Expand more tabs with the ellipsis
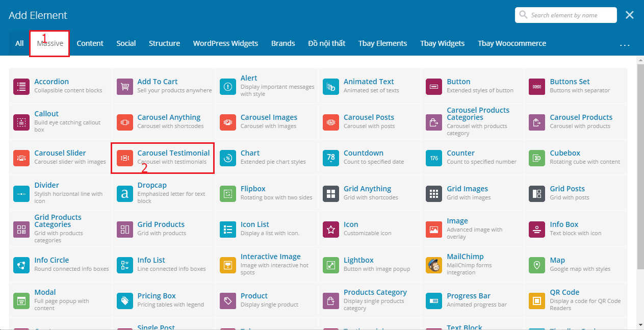Viewport: 644px width, 330px height. pyautogui.click(x=625, y=45)
